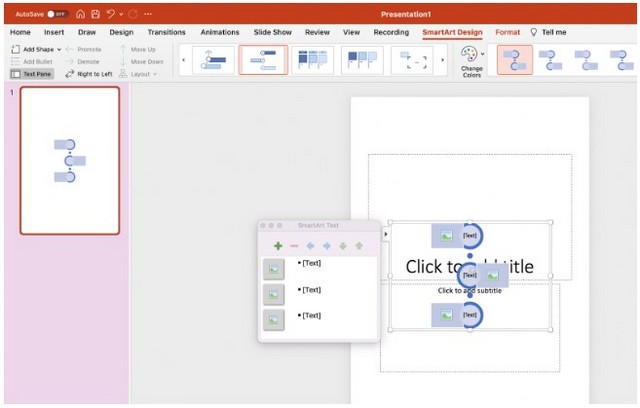
Task: Toggle the Text Pane button
Action: point(32,74)
